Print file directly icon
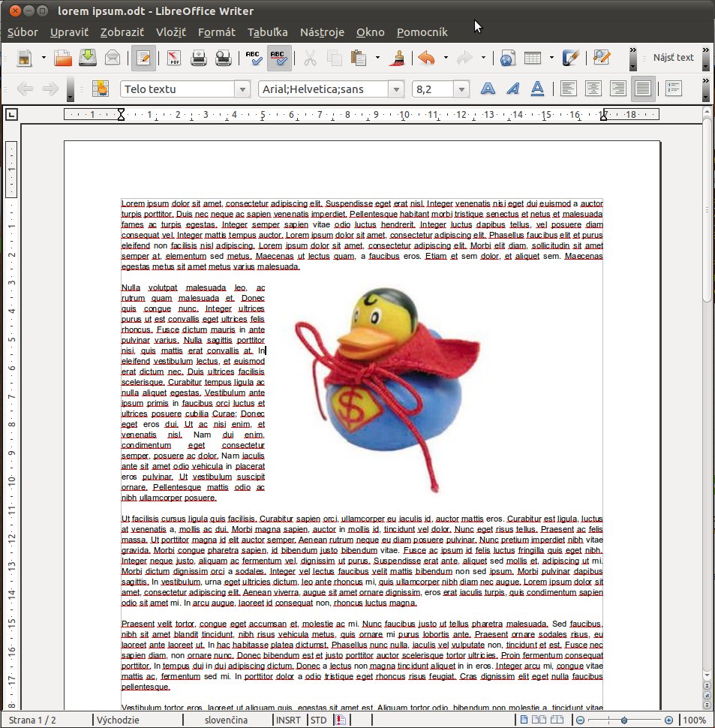Screen dimensions: 715x728 (199, 58)
